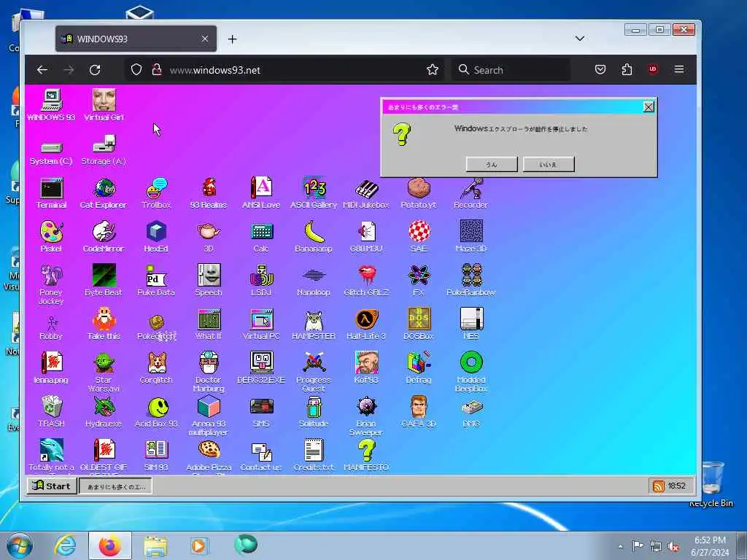Open Windows 7 Start orb
This screenshot has height=560, width=747.
20,545
